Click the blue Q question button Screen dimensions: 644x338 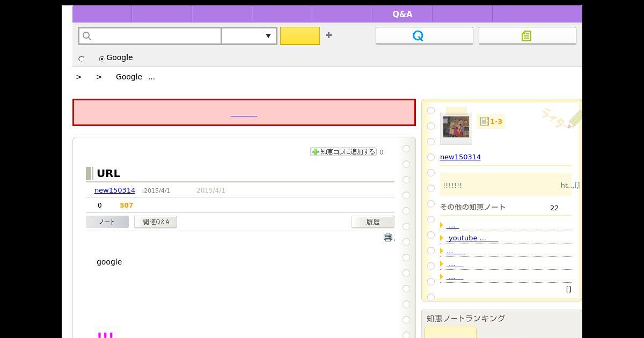424,35
